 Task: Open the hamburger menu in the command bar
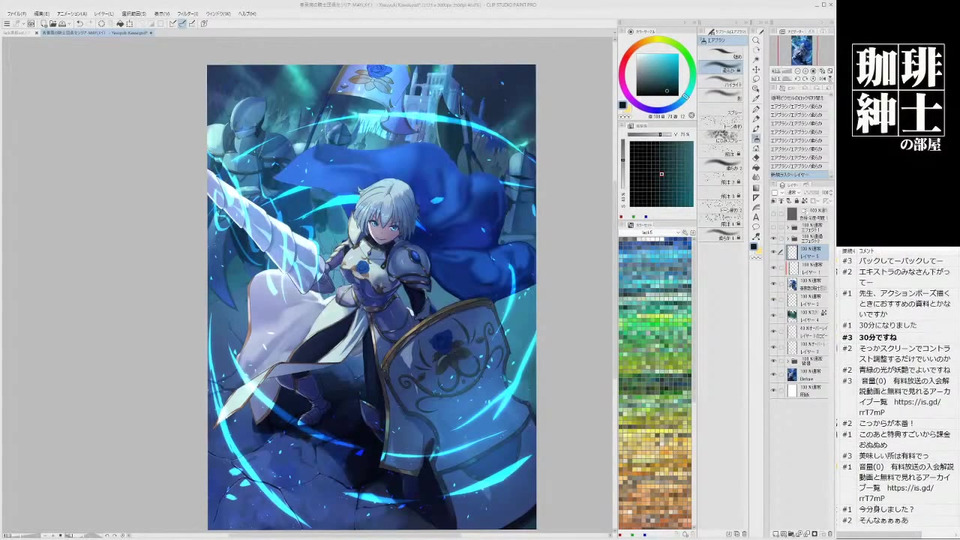pyautogui.click(x=7, y=24)
